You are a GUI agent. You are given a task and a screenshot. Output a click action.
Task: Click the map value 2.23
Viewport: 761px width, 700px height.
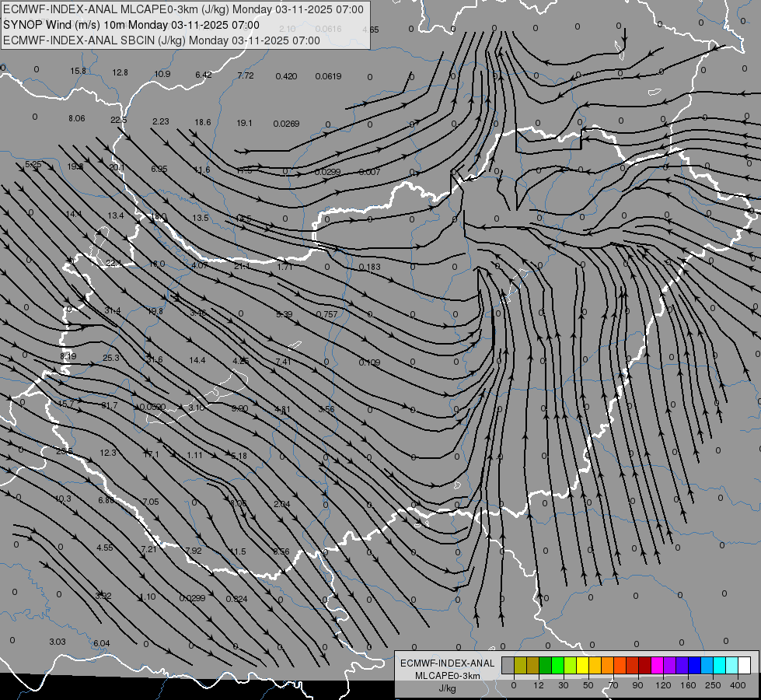tap(161, 121)
